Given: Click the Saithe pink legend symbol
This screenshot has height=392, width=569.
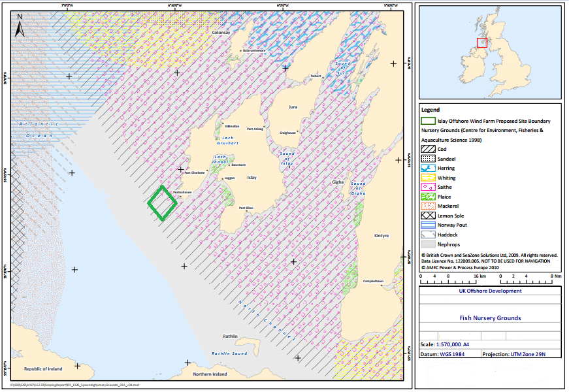Looking at the screenshot, I should pos(429,187).
